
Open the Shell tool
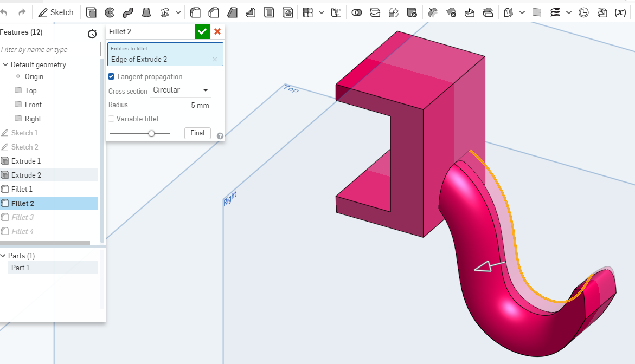point(269,12)
